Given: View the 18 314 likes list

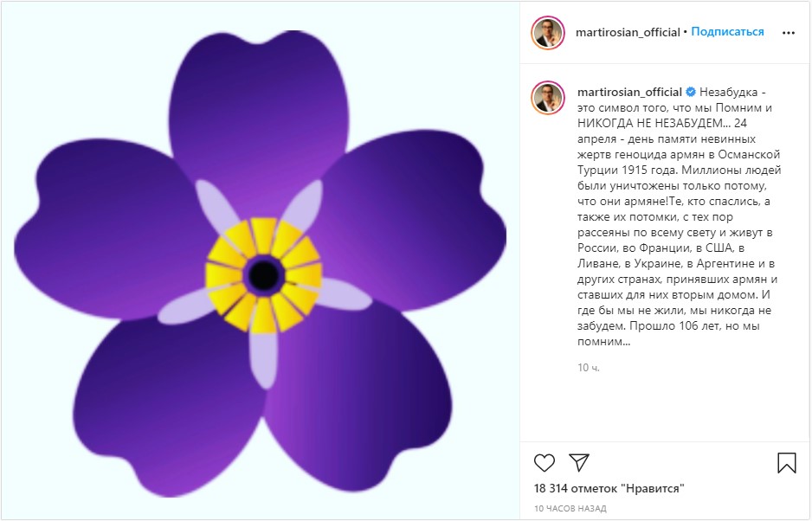Looking at the screenshot, I should [x=609, y=488].
